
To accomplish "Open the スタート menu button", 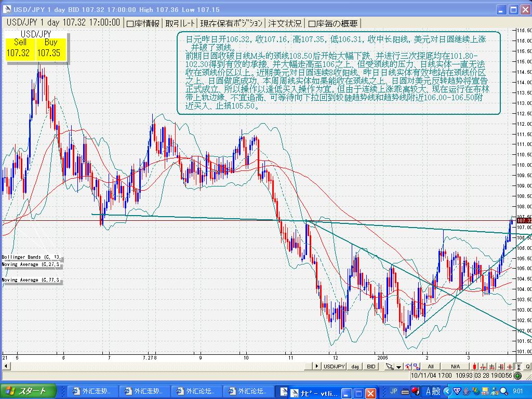I will pyautogui.click(x=28, y=391).
